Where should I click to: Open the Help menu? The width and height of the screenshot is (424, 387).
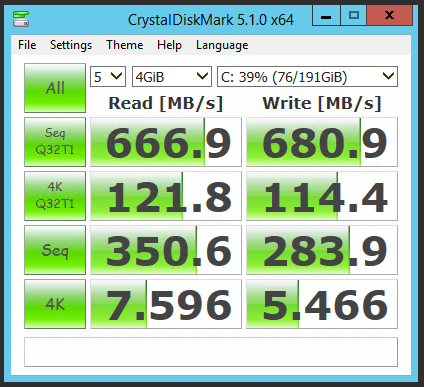click(169, 45)
